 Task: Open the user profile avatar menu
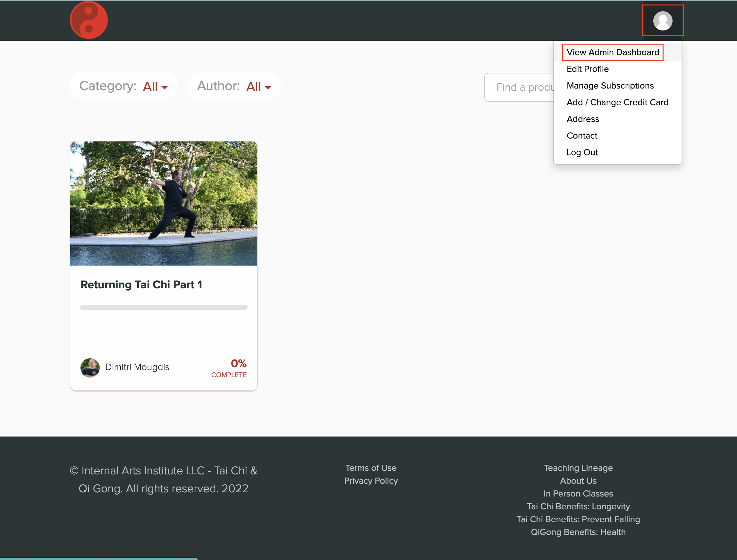[663, 21]
